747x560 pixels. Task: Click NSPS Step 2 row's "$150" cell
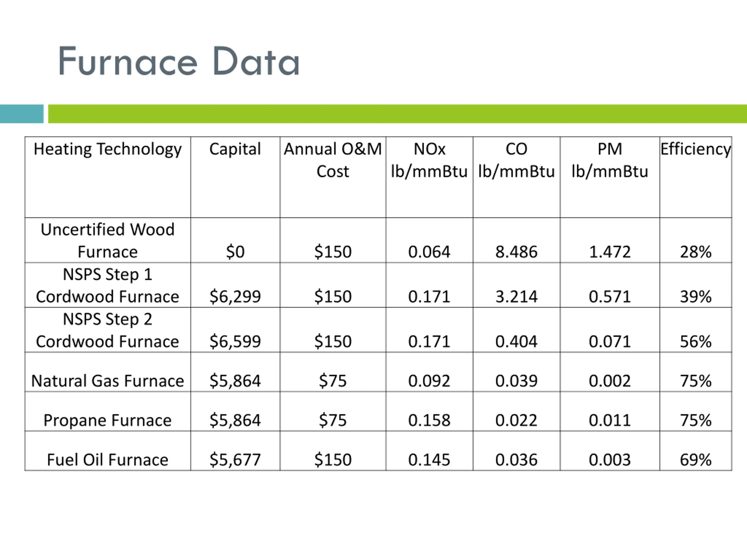333,342
